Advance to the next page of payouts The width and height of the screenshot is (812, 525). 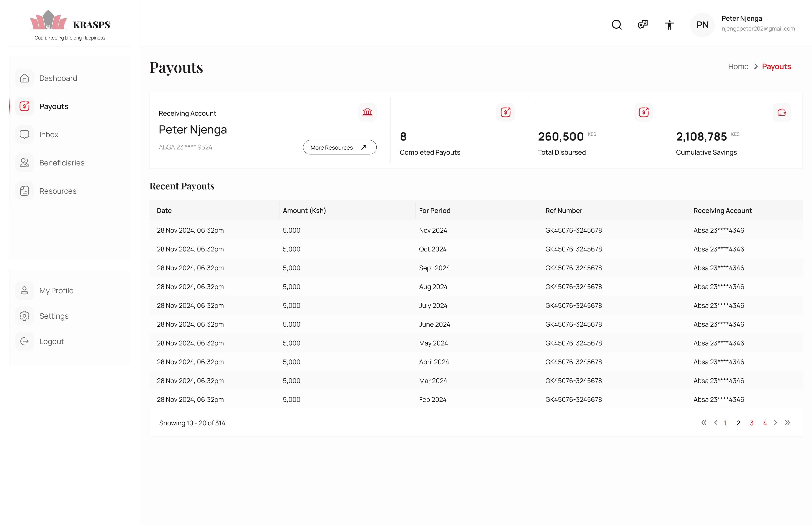(x=776, y=423)
